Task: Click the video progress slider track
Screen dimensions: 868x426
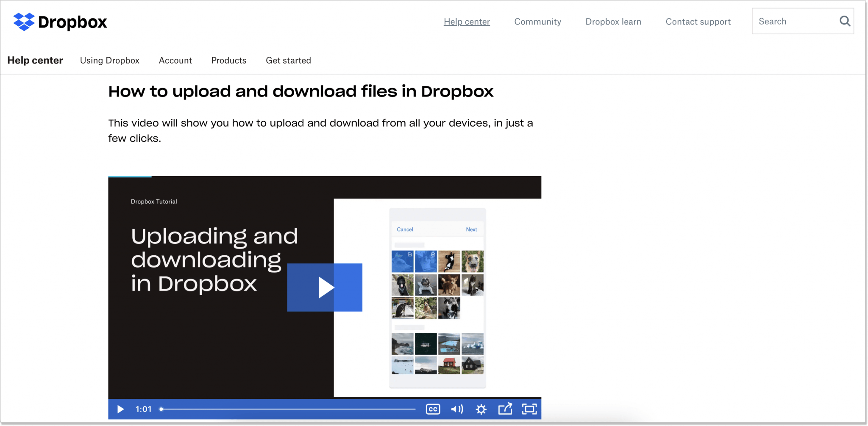Action: (x=288, y=409)
